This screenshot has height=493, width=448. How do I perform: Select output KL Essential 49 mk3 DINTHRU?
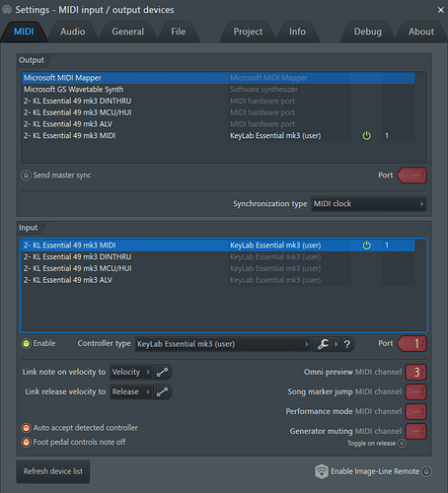[x=218, y=101]
